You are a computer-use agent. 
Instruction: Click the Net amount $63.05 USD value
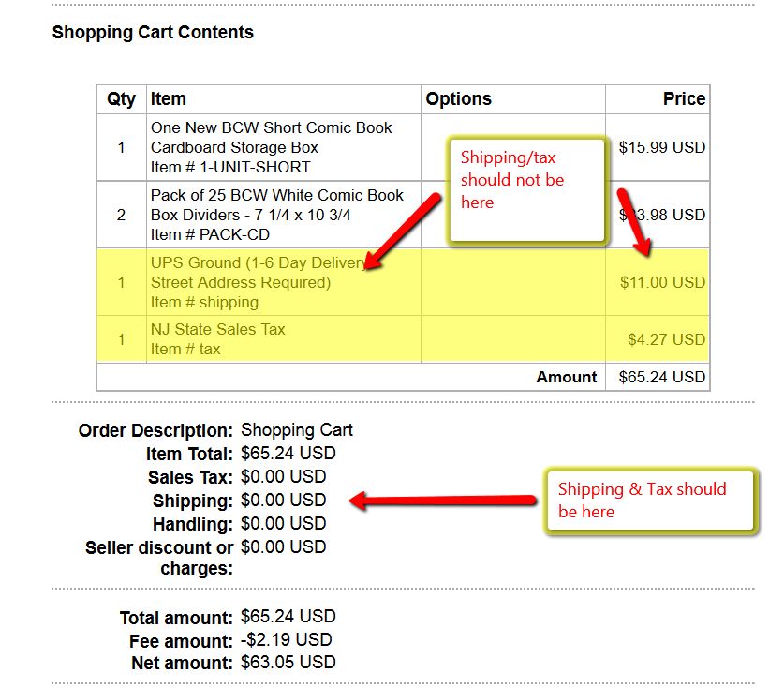288,662
